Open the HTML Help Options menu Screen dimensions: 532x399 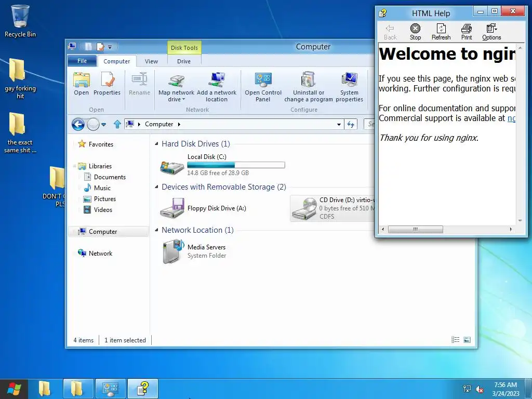(491, 32)
